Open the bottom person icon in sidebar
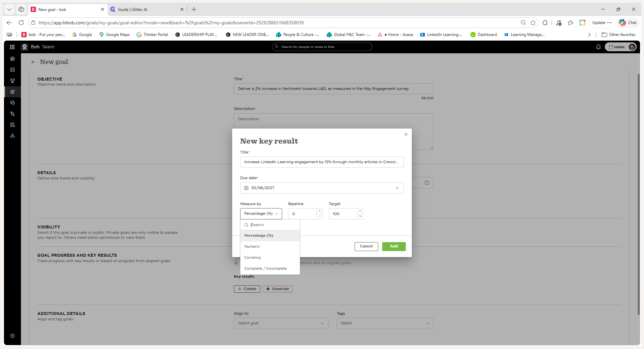Image resolution: width=644 pixels, height=349 pixels. pyautogui.click(x=13, y=136)
